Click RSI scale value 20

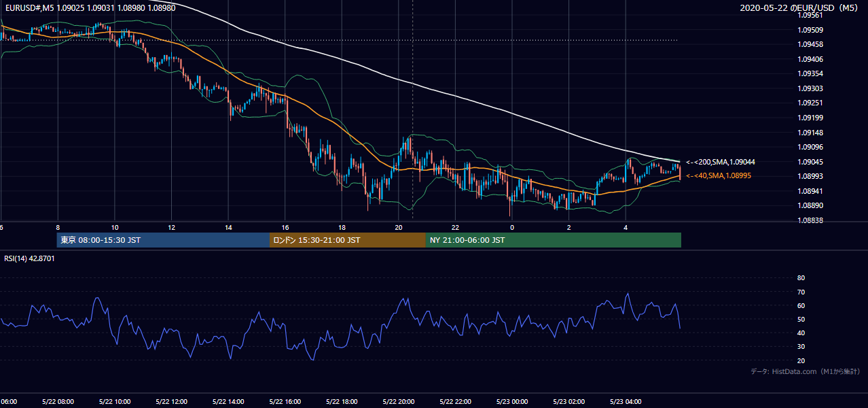pos(801,360)
